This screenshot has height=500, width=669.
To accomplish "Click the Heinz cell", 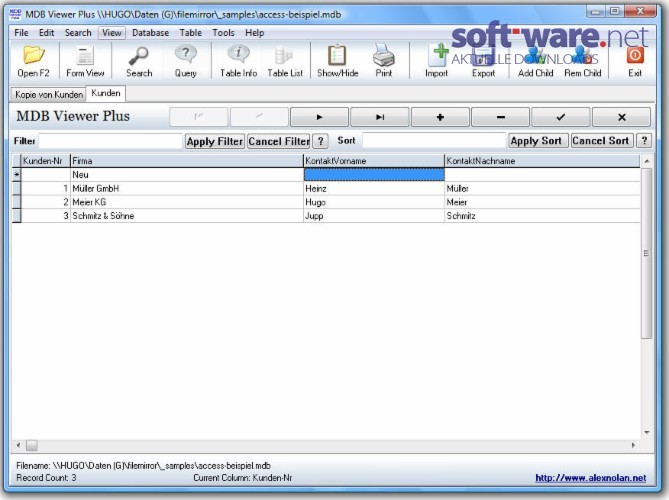I will (374, 189).
